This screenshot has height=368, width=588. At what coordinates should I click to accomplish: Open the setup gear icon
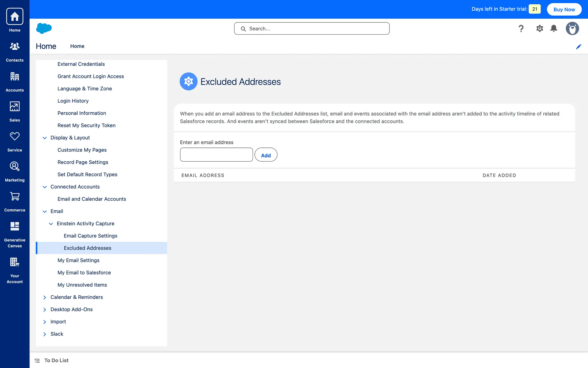click(x=540, y=29)
